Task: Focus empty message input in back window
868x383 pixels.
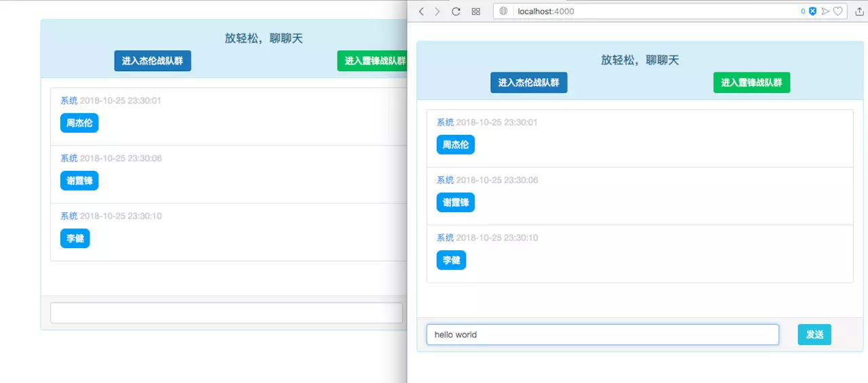Action: [226, 313]
